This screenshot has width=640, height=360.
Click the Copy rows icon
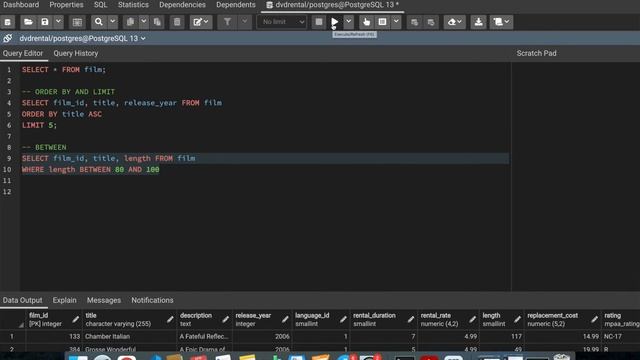click(x=130, y=22)
